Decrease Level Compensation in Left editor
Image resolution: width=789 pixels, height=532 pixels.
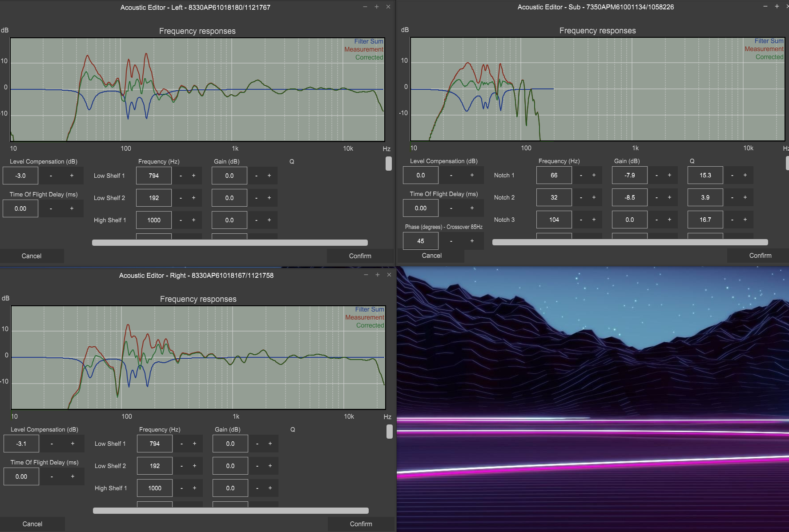click(x=51, y=176)
